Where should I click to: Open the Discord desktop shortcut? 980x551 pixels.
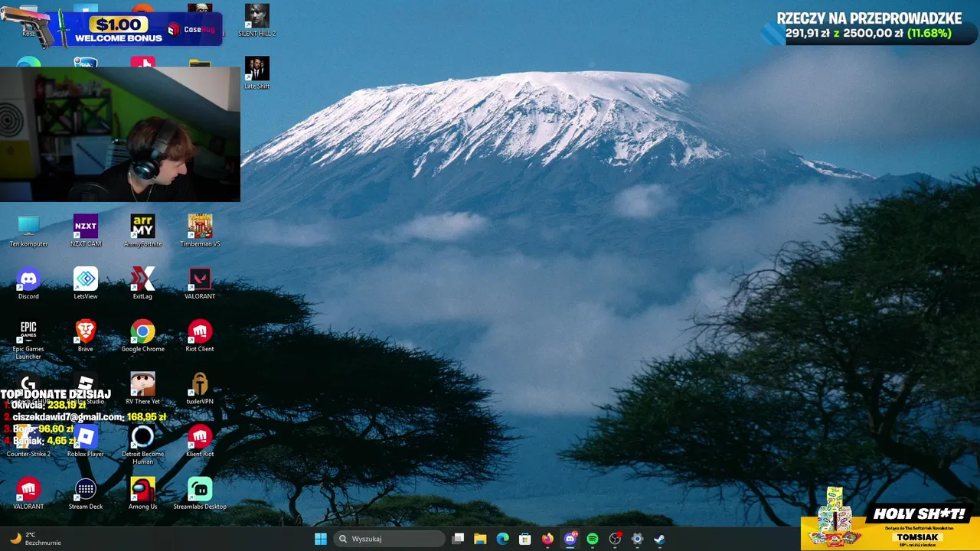tap(28, 283)
